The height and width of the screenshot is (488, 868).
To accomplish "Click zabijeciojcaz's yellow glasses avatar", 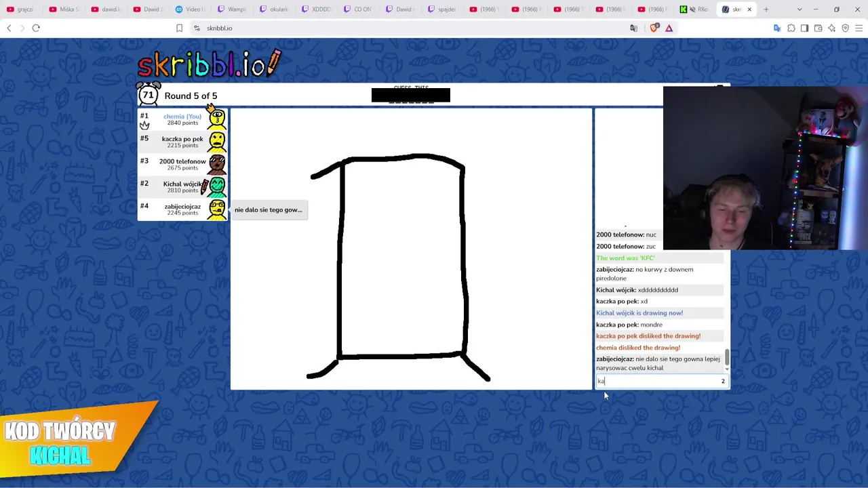I will tap(217, 209).
